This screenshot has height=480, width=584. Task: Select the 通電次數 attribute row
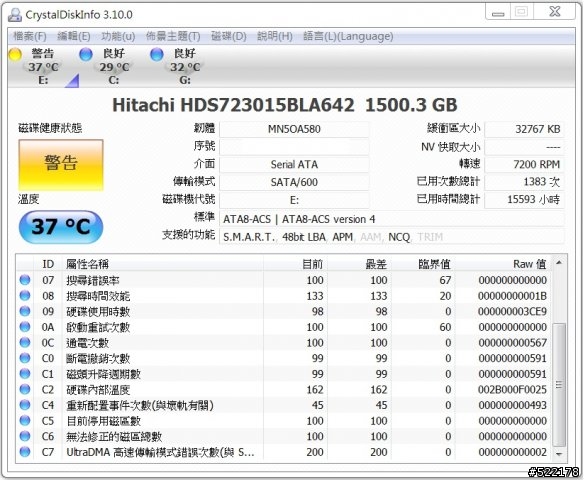(x=284, y=342)
